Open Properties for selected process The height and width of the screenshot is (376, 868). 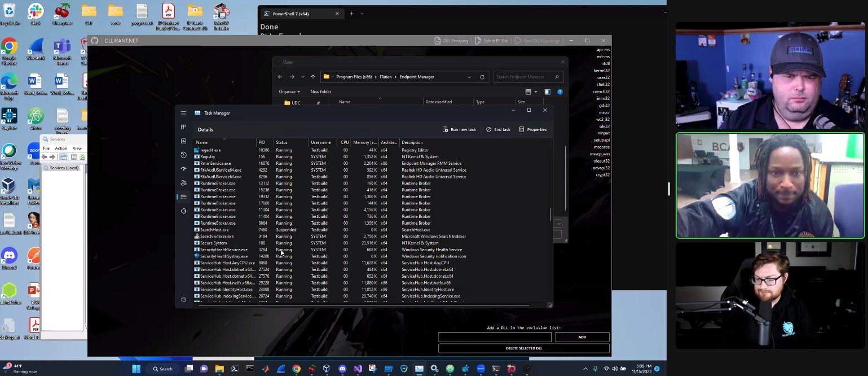tap(533, 129)
